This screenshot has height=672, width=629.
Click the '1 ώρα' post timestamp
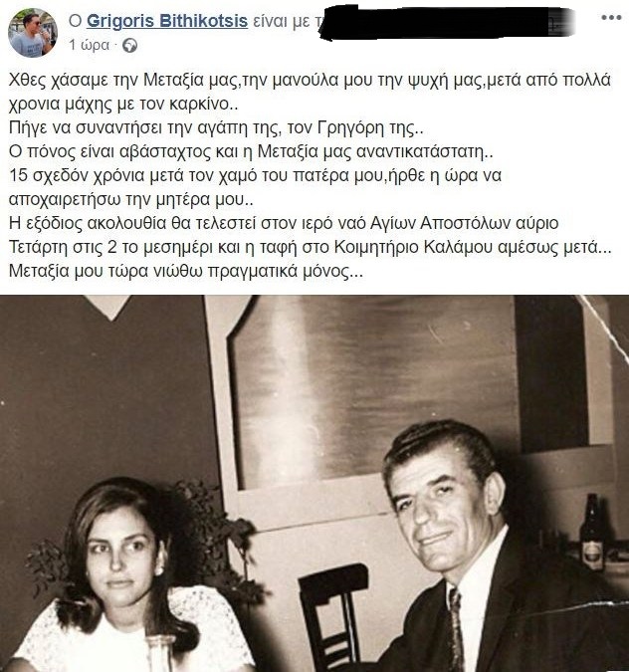click(90, 45)
